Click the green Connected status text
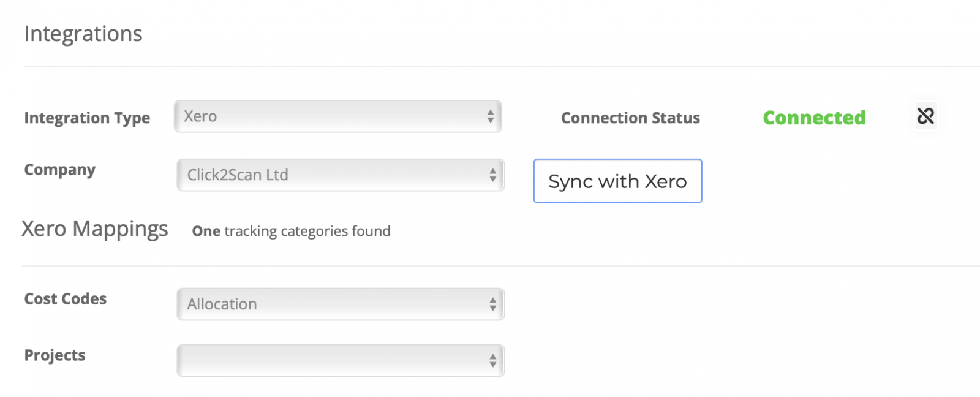 click(814, 118)
